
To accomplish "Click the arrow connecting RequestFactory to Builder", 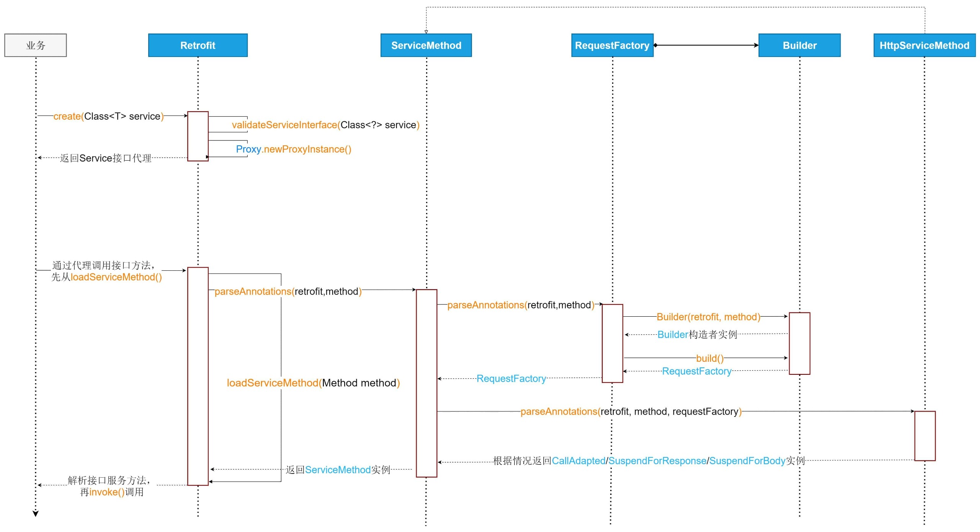I will coord(706,45).
